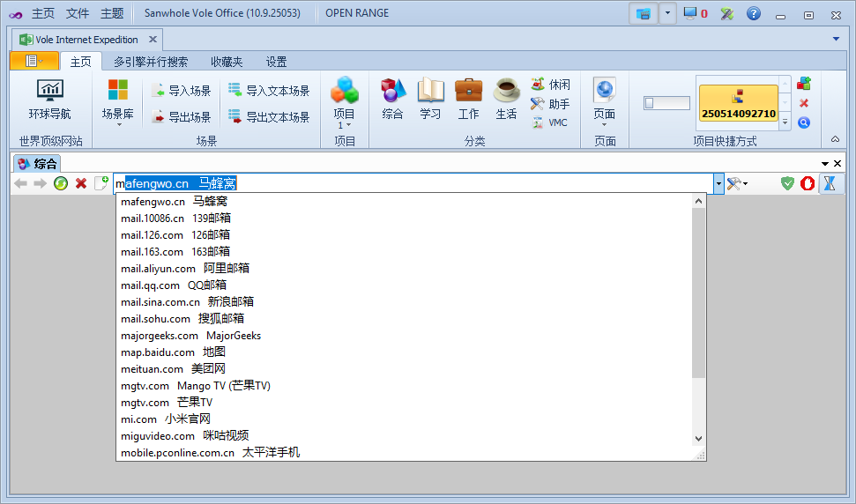Click the red stop hand icon
Screen dimensions: 856x504
click(808, 184)
